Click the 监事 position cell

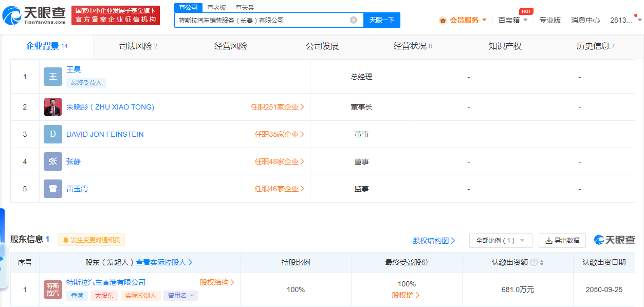point(361,189)
